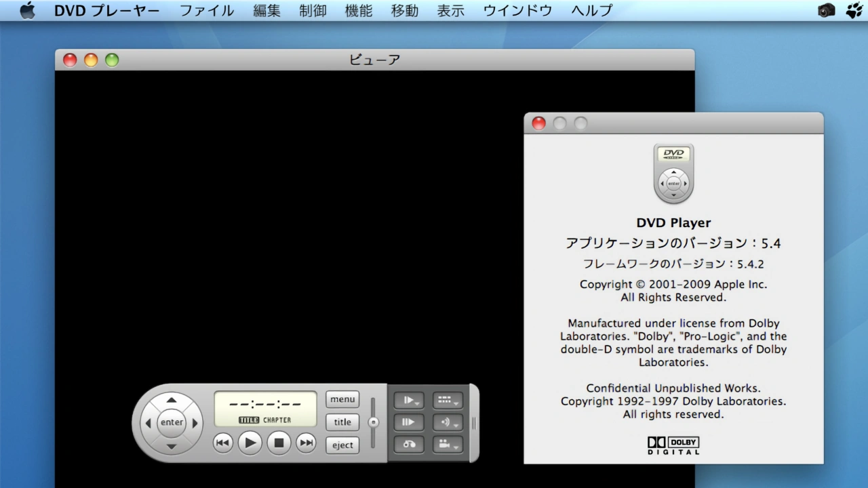Skip to previous chapter on the controller
This screenshot has height=488, width=868.
[x=222, y=443]
